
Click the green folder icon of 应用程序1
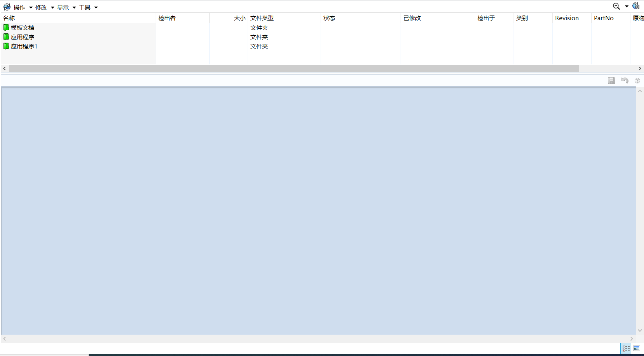[x=6, y=46]
